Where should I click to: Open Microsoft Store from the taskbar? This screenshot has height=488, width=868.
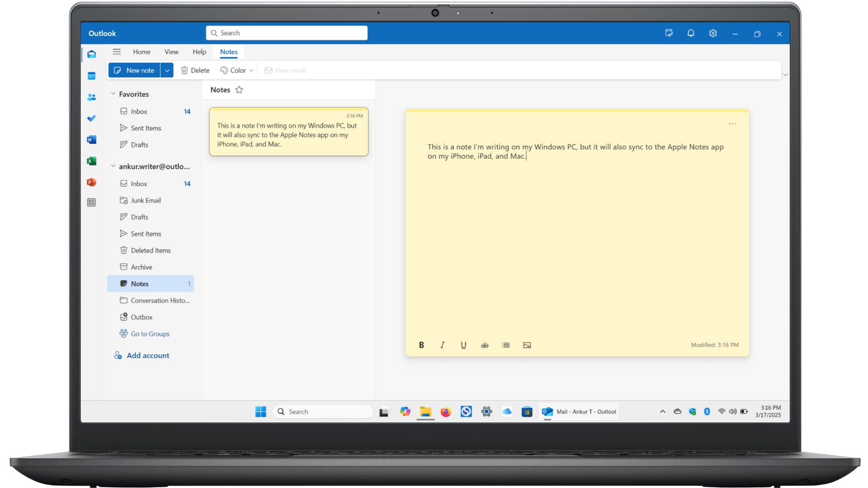click(527, 412)
